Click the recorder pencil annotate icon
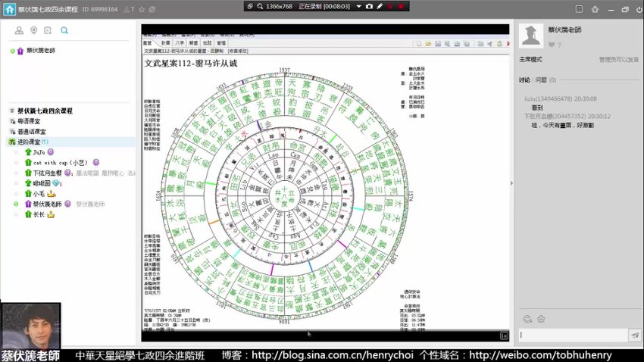The height and width of the screenshot is (362, 644). click(380, 6)
